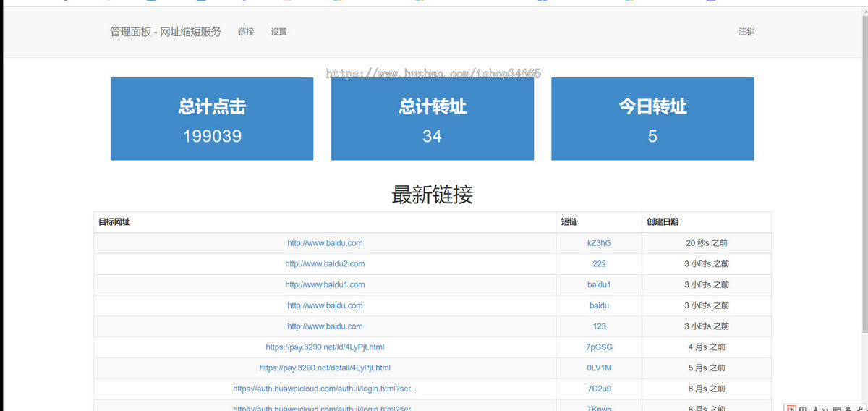The width and height of the screenshot is (868, 411).
Task: Click the 最新链接 heading
Action: click(x=433, y=195)
